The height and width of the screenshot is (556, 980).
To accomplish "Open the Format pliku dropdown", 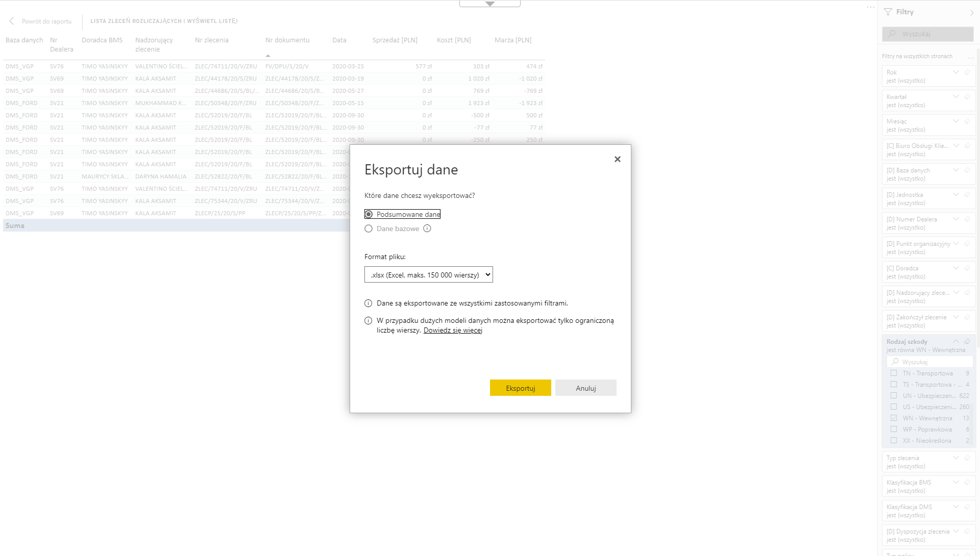I will click(428, 275).
